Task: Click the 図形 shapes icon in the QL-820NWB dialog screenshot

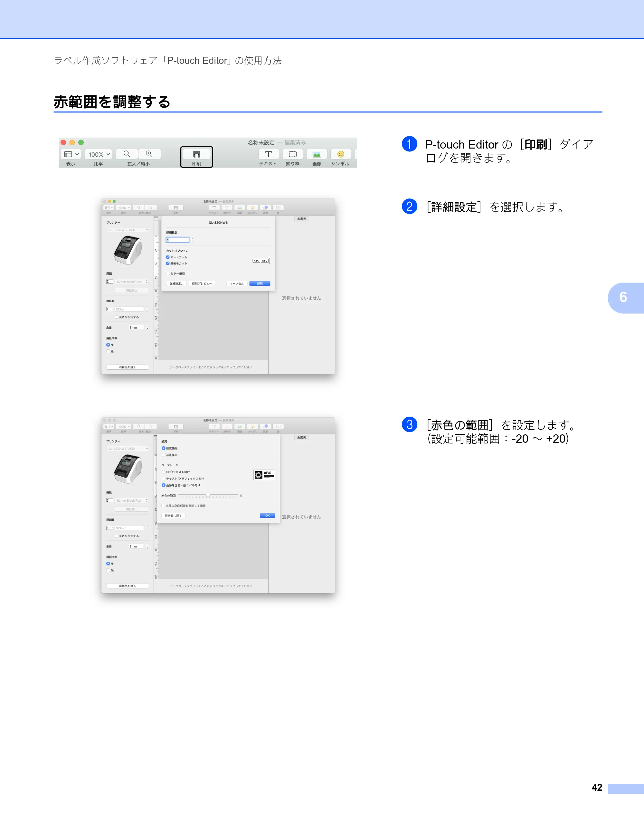Action: [266, 208]
